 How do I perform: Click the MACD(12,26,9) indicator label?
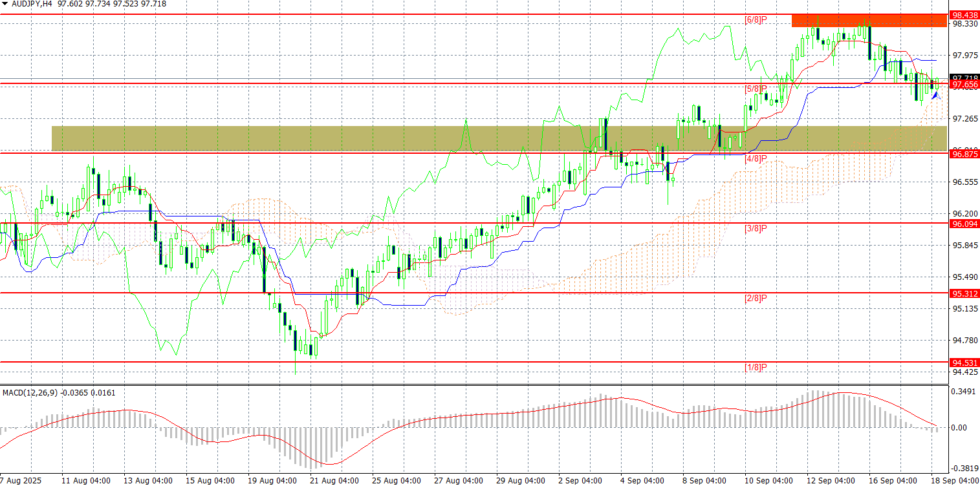tap(30, 392)
